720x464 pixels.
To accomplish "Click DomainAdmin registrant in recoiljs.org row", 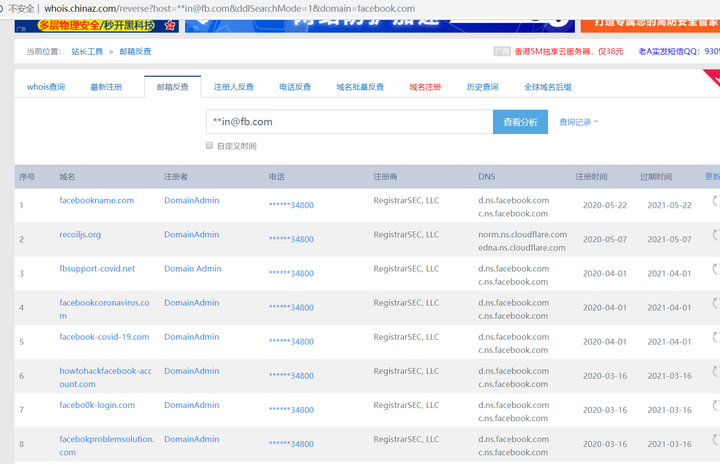I will [x=191, y=235].
